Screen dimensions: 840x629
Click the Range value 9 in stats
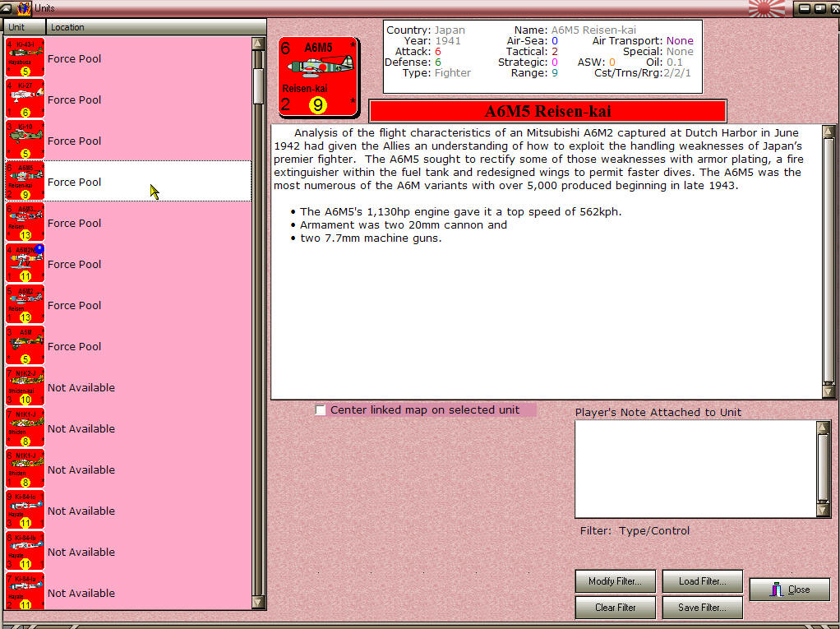[555, 73]
